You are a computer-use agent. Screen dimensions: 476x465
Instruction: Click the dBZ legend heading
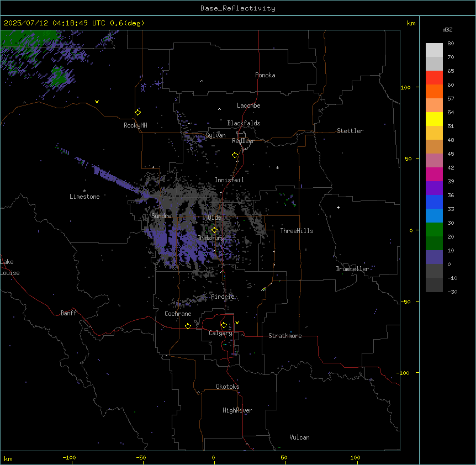pyautogui.click(x=447, y=29)
